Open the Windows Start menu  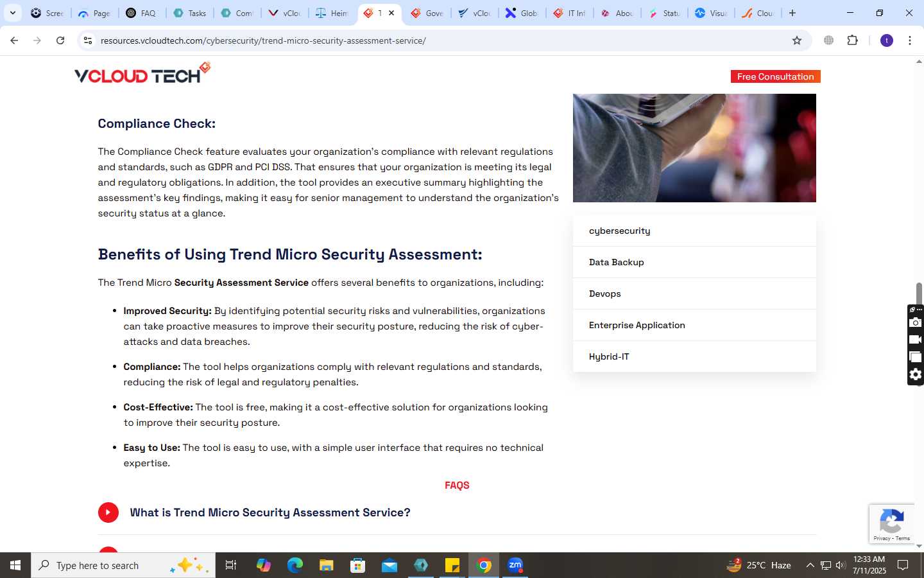(x=15, y=565)
